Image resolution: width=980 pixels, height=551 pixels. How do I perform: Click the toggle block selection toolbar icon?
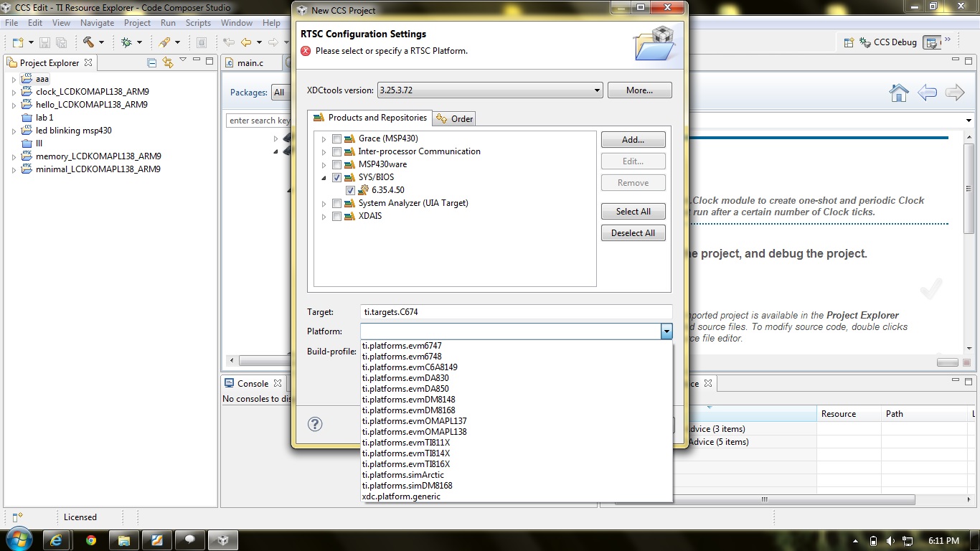click(202, 42)
